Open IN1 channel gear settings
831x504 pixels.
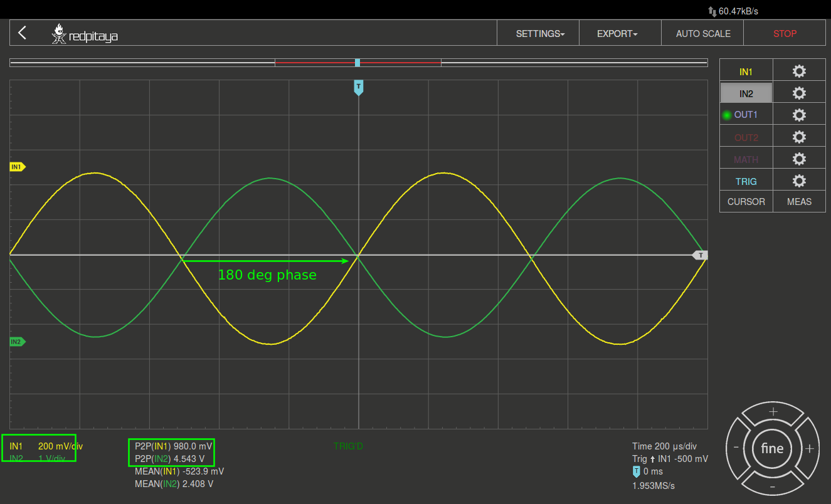click(799, 71)
